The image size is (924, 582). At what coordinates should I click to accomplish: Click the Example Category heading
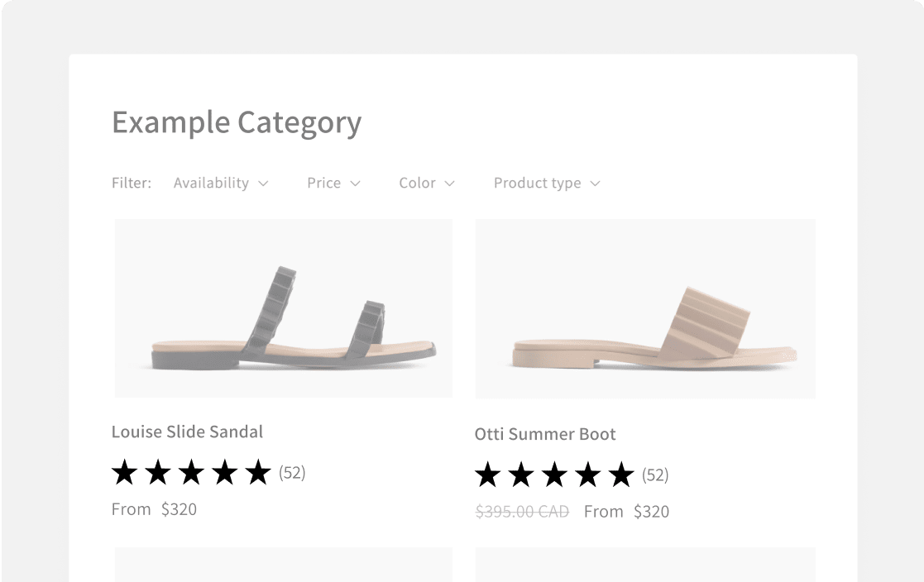click(x=237, y=123)
